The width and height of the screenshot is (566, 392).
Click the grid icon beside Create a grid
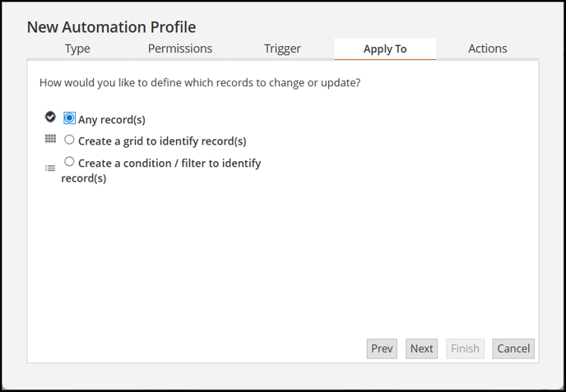pos(50,139)
